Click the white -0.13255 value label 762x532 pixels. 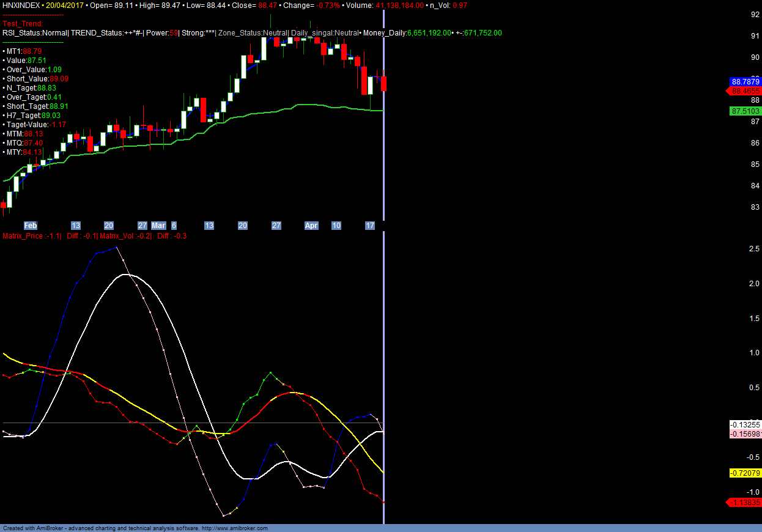coord(745,424)
